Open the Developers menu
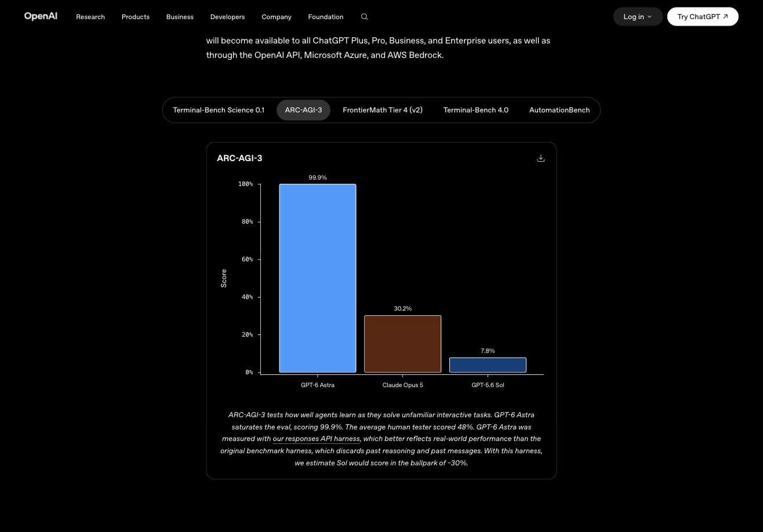Viewport: 763px width, 532px height. (227, 17)
